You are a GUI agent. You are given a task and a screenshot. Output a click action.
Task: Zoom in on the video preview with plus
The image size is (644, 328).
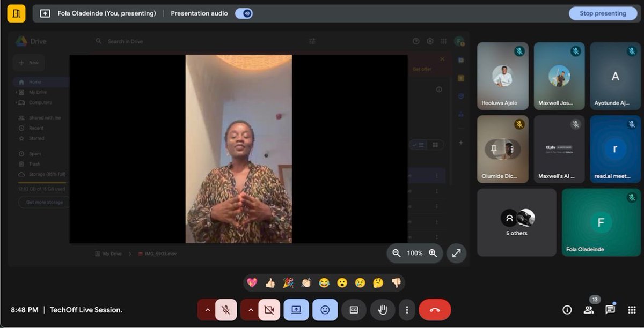click(x=433, y=253)
